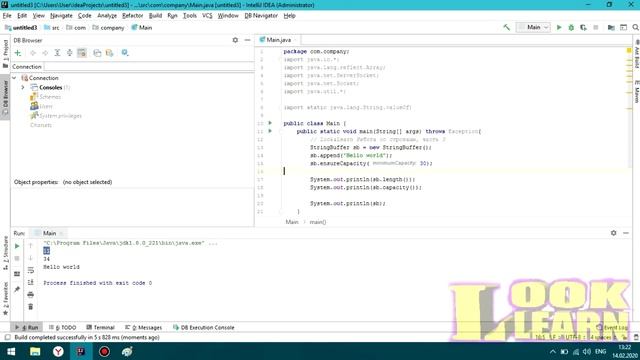Click untitled3 breadcrumb in navigation bar
The image size is (640, 360).
pyautogui.click(x=21, y=28)
